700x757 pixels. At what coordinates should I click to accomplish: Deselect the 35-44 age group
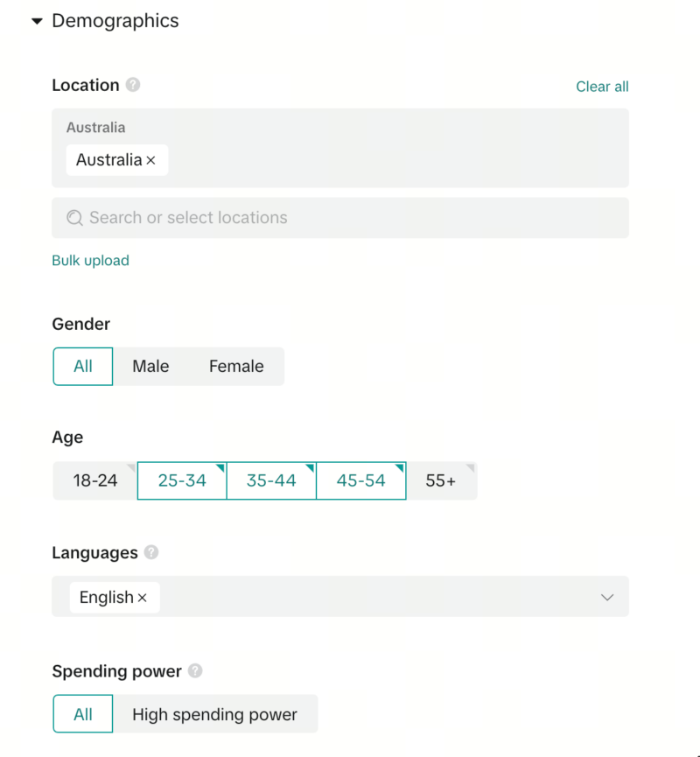[x=271, y=480]
